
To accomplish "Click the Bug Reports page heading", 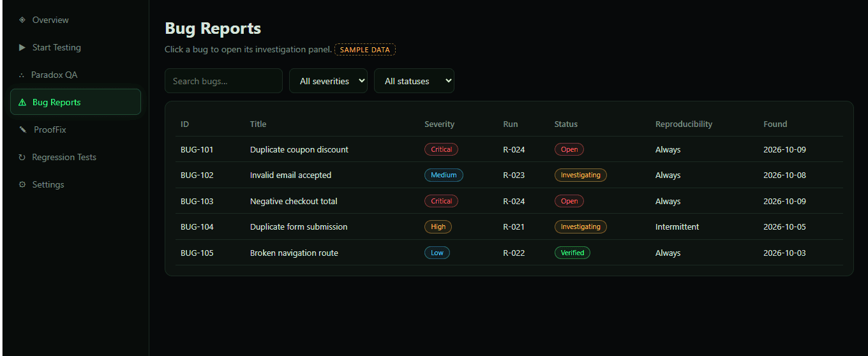I will (213, 29).
